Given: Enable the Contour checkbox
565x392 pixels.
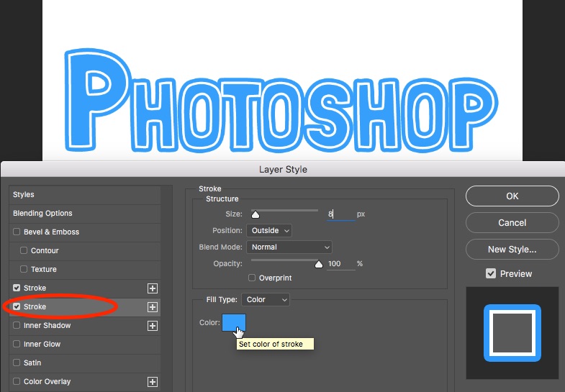Looking at the screenshot, I should coord(24,250).
